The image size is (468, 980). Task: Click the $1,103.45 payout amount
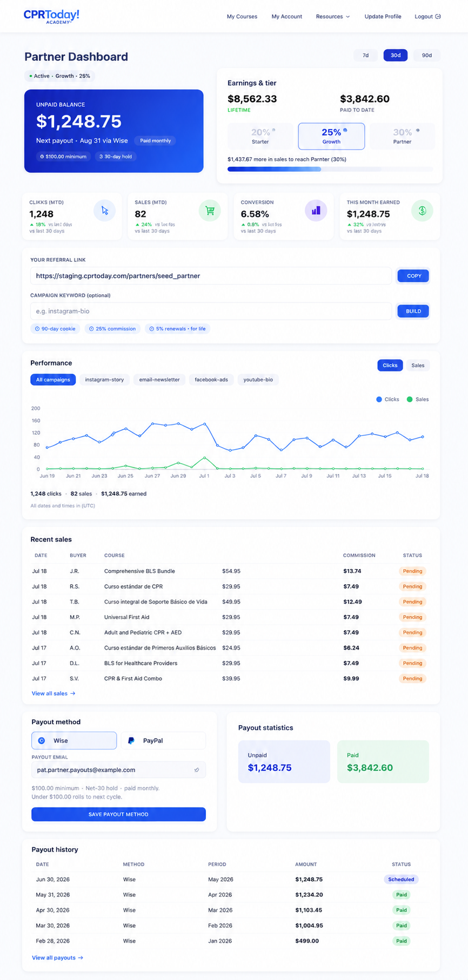pyautogui.click(x=309, y=910)
